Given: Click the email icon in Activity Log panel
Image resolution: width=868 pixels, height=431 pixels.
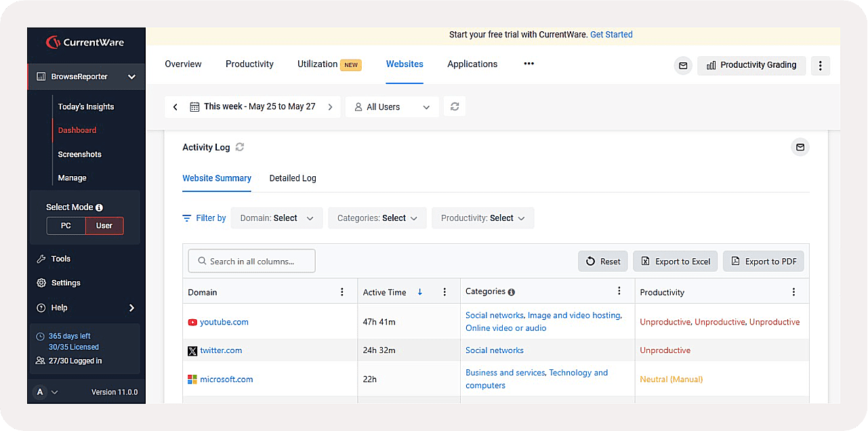Looking at the screenshot, I should [x=800, y=147].
